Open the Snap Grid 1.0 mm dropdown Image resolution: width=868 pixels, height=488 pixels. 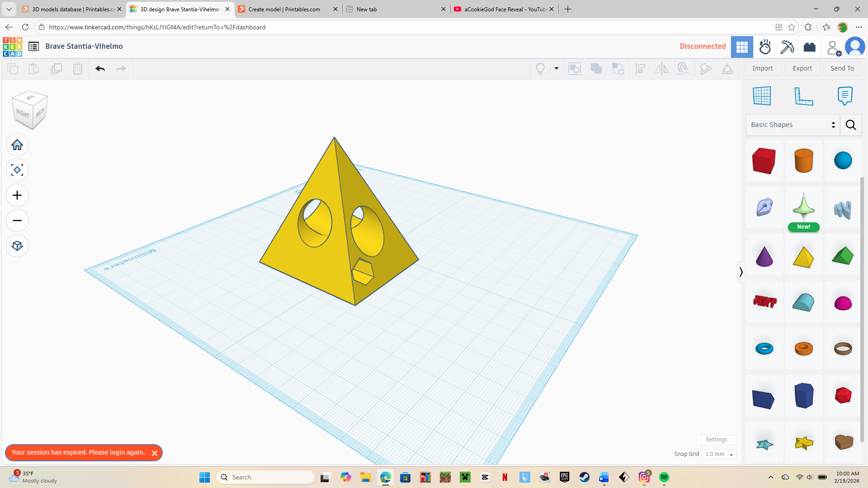[719, 454]
